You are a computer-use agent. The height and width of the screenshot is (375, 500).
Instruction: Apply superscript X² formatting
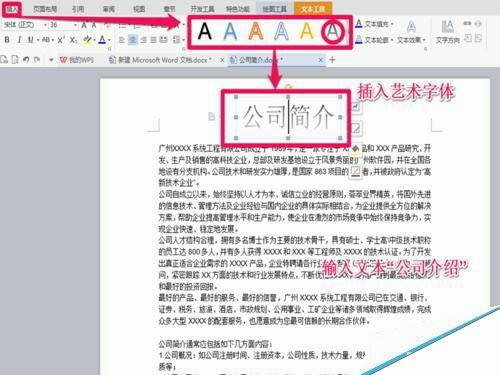pyautogui.click(x=61, y=40)
